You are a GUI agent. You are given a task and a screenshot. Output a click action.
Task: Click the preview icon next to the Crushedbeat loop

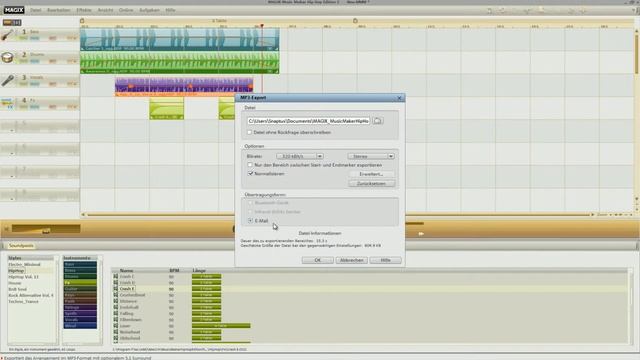pos(116,295)
